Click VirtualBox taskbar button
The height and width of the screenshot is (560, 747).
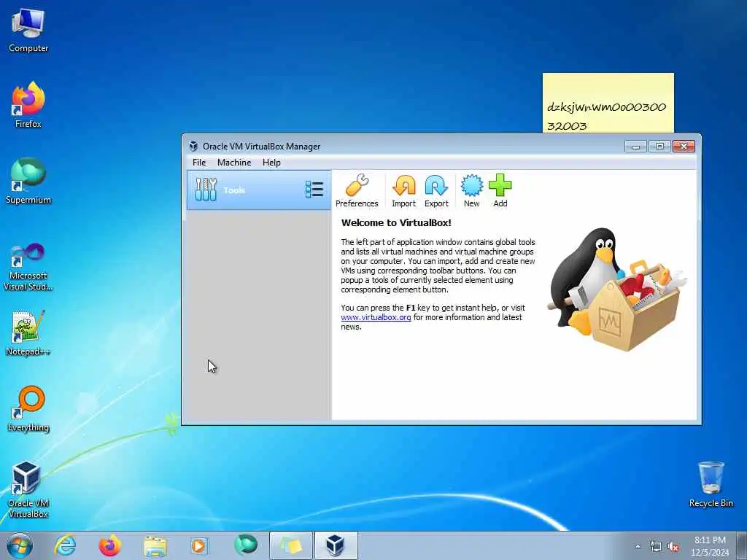(x=336, y=545)
